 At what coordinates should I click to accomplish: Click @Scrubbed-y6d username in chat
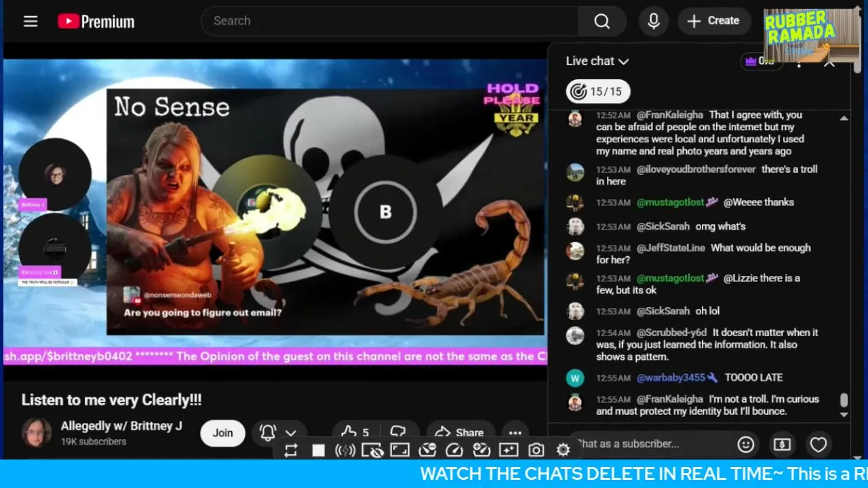(671, 333)
